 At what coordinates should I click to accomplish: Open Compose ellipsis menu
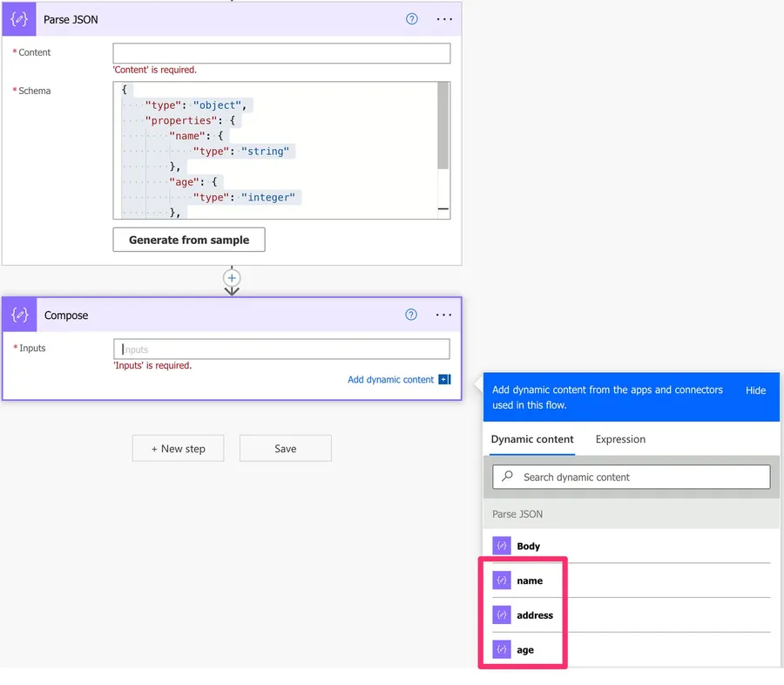[x=444, y=315]
